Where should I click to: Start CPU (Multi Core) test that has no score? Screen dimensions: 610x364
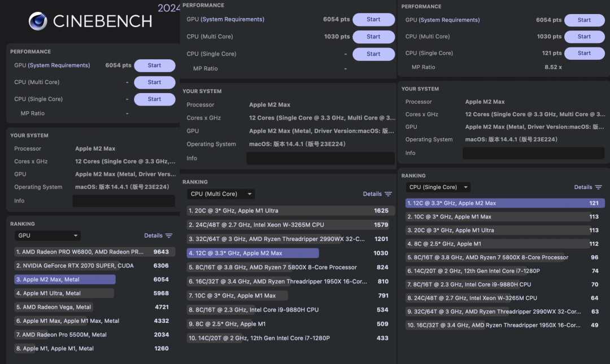tap(154, 82)
